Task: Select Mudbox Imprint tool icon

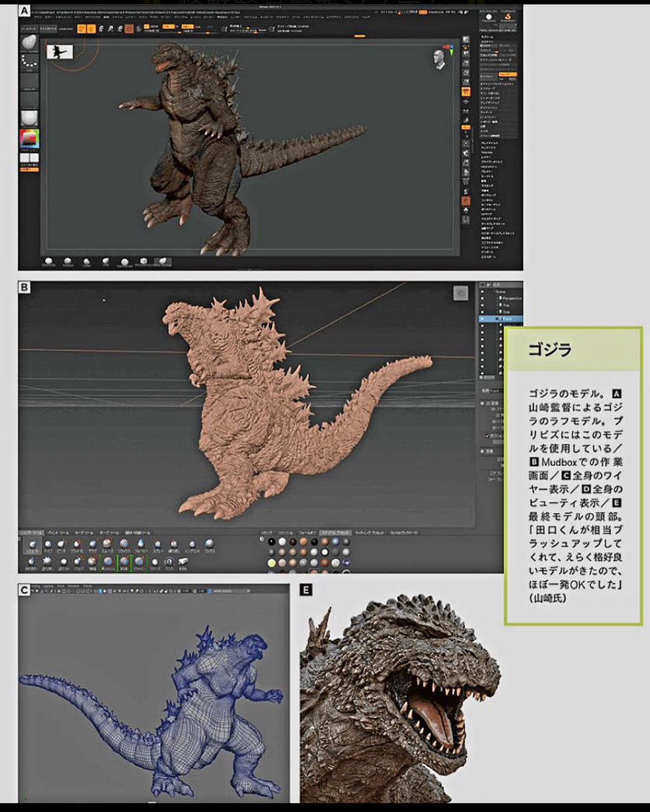Action: (x=192, y=544)
